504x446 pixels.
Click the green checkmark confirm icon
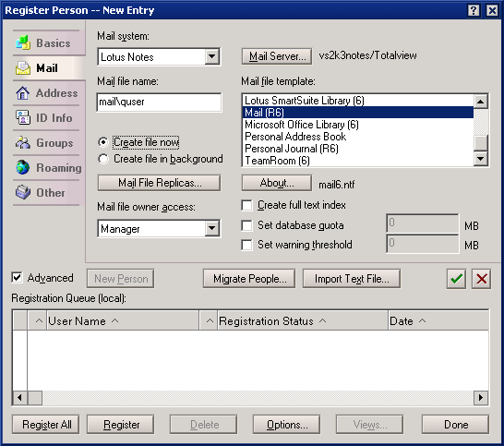[456, 279]
